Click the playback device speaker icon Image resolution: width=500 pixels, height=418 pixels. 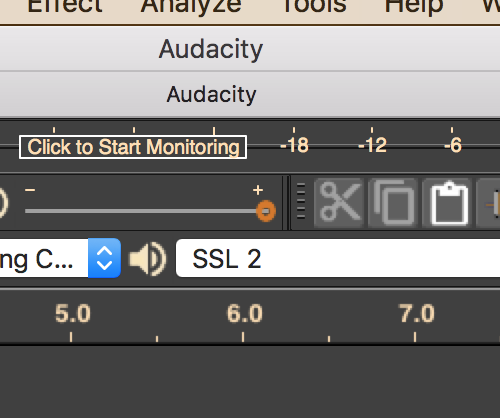point(148,259)
